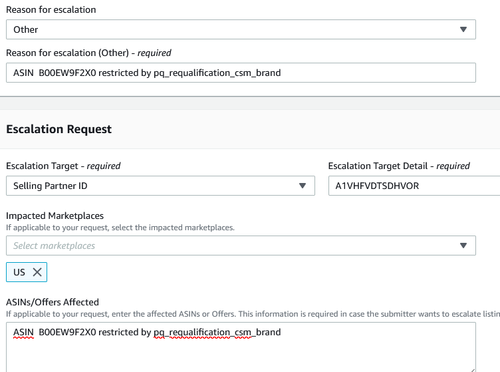Click the ASINs/Offers Affected label
This screenshot has width=500, height=372.
[x=52, y=302]
